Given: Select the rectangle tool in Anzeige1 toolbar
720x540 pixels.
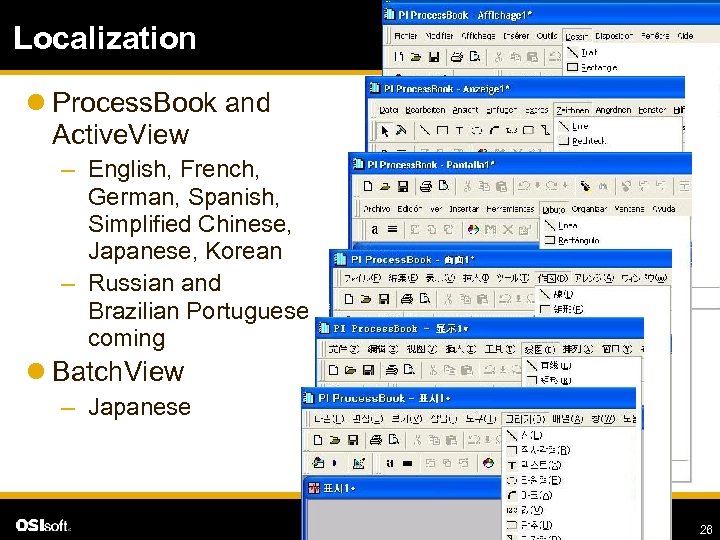Looking at the screenshot, I should 442,131.
